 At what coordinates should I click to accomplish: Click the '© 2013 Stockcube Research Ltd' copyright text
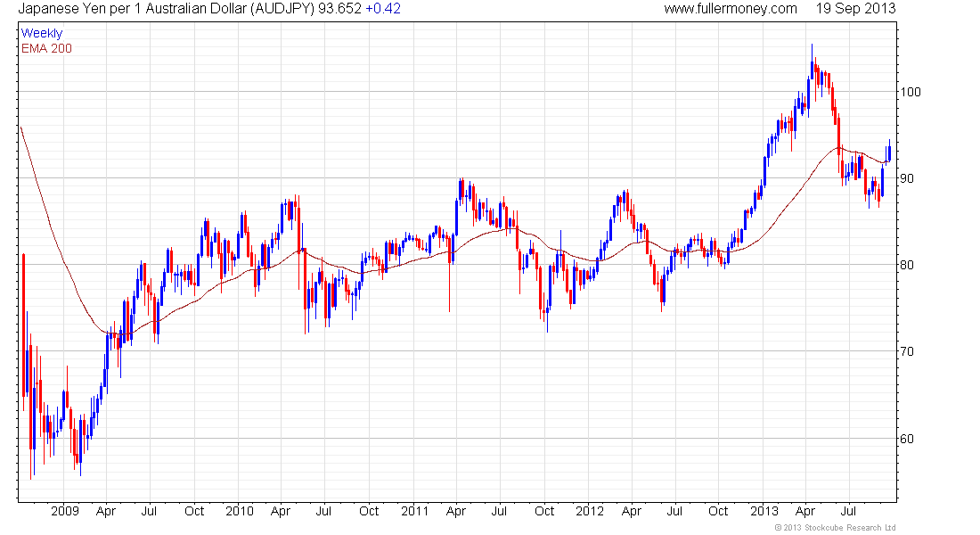click(835, 528)
